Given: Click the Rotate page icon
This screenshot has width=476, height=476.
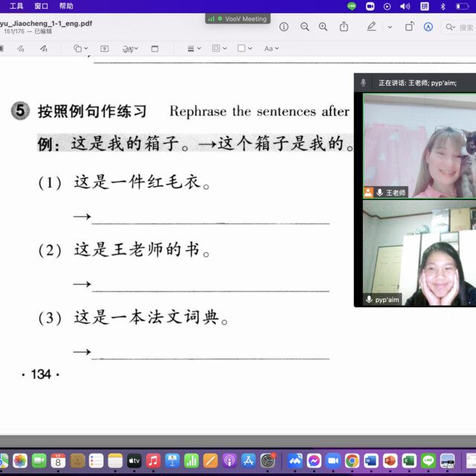Looking at the screenshot, I should (409, 27).
